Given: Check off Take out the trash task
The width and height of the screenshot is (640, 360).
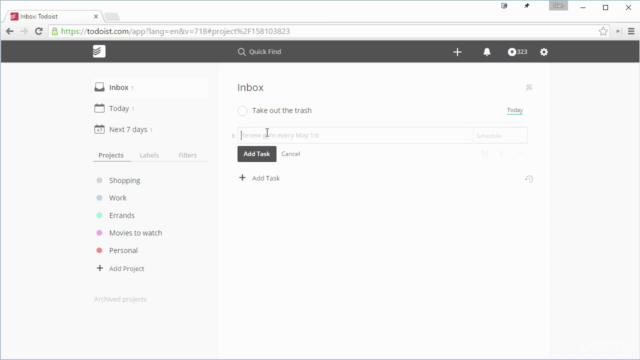Looking at the screenshot, I should click(x=242, y=111).
